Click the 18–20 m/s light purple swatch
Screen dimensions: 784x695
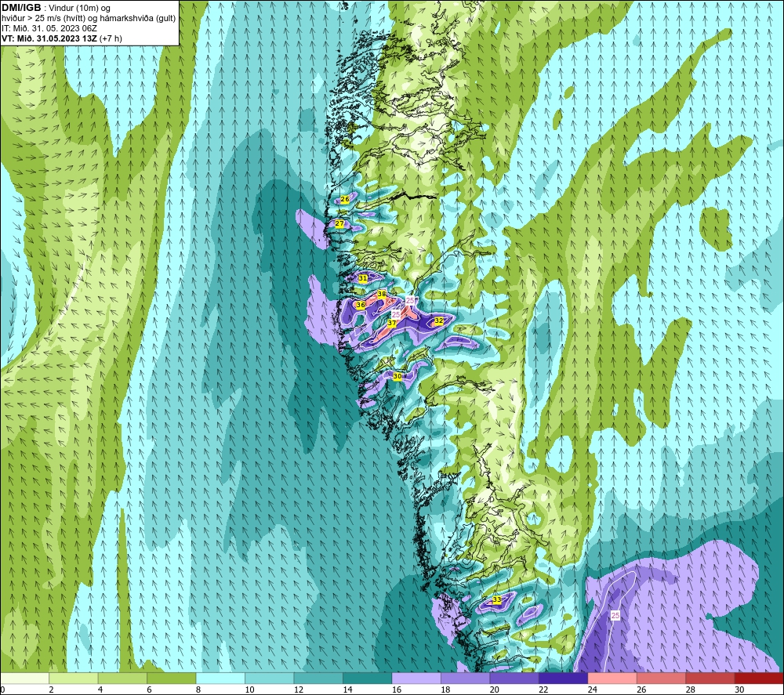coord(466,678)
